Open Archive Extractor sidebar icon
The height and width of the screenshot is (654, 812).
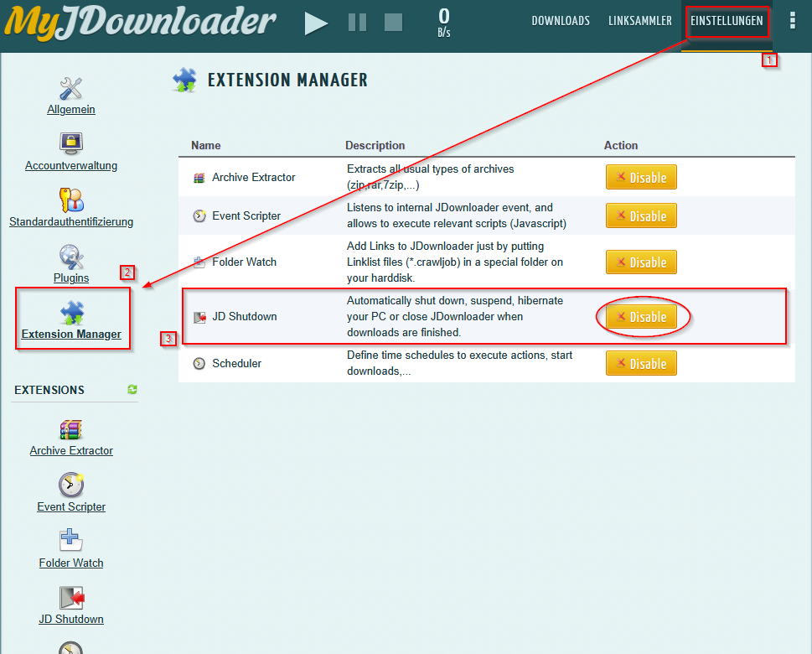[x=71, y=429]
